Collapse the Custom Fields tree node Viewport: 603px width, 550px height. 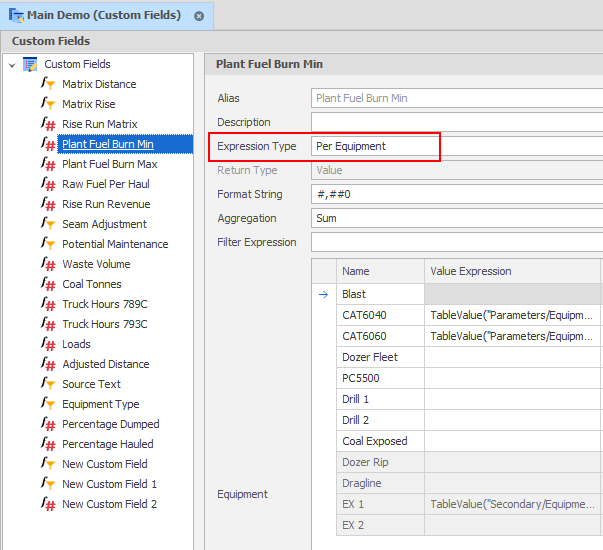pyautogui.click(x=11, y=65)
